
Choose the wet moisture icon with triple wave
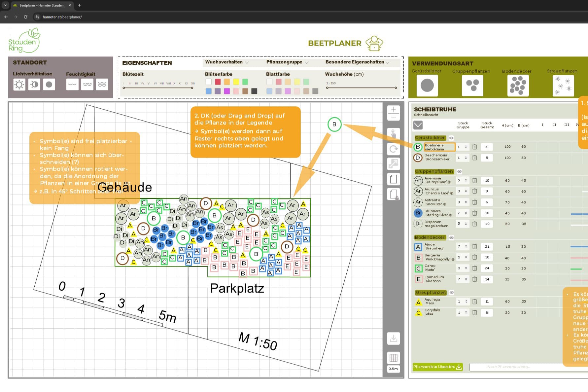click(102, 85)
